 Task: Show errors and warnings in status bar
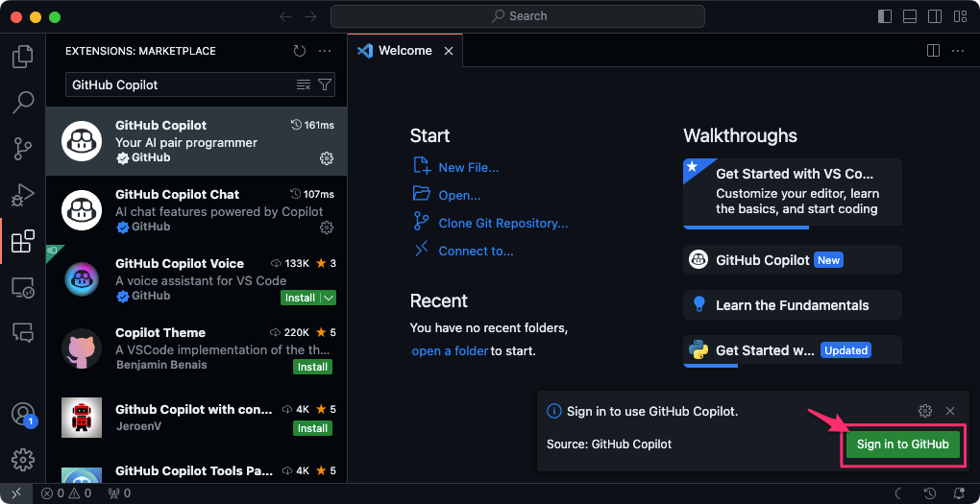tap(66, 493)
